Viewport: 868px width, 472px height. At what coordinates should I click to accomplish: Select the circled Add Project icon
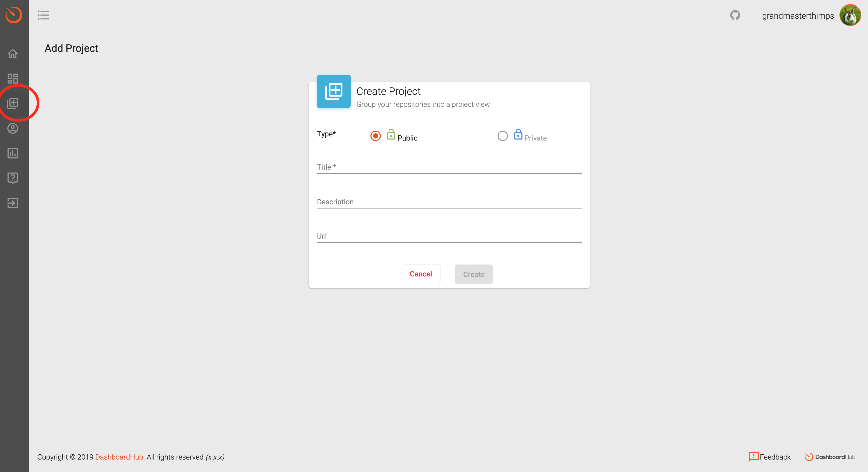point(12,103)
